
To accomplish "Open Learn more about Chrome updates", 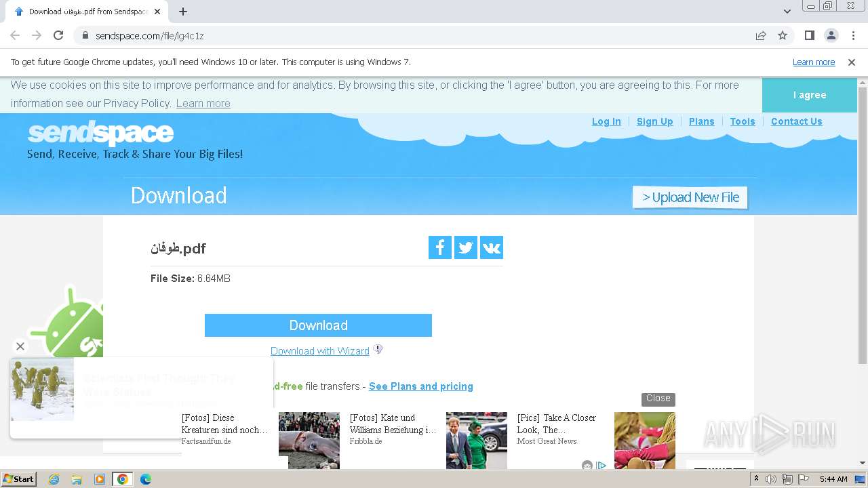I will pos(814,62).
